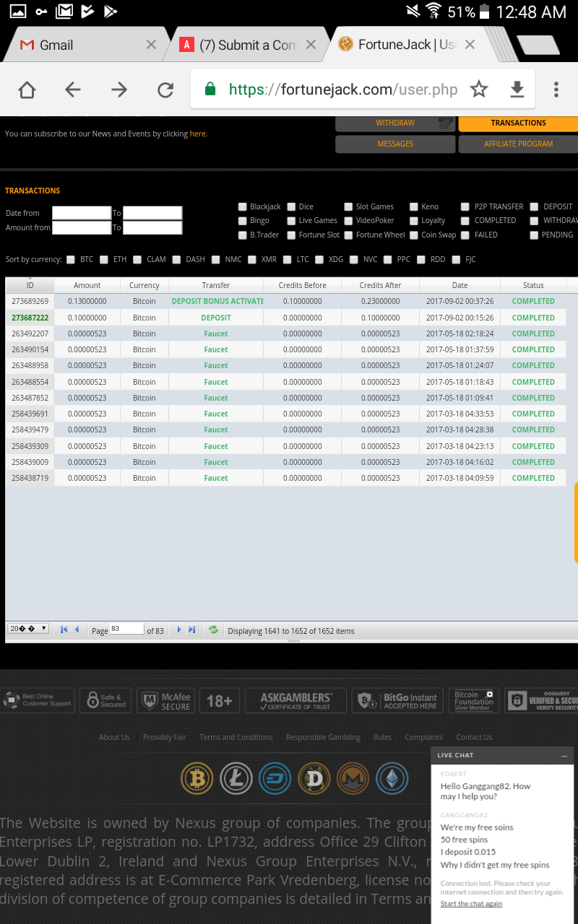
Task: Sort table by Date column
Action: point(460,285)
